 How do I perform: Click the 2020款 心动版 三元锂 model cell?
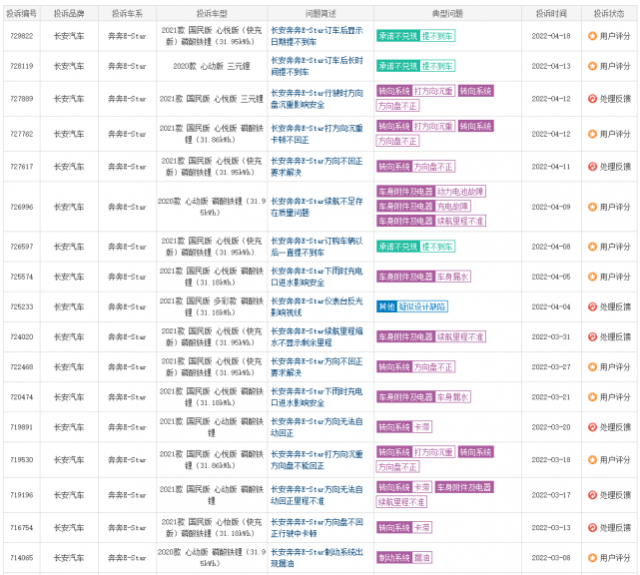tap(211, 66)
